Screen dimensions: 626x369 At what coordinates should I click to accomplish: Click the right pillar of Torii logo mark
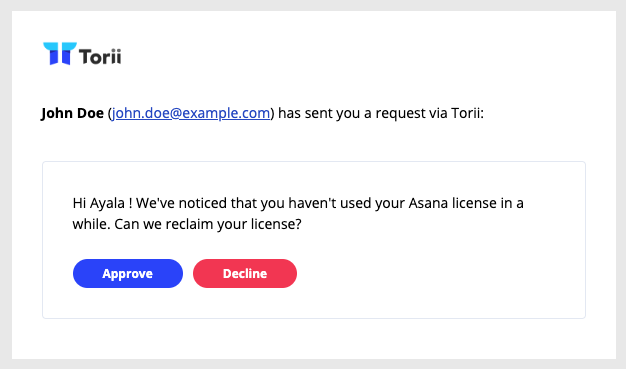68,54
